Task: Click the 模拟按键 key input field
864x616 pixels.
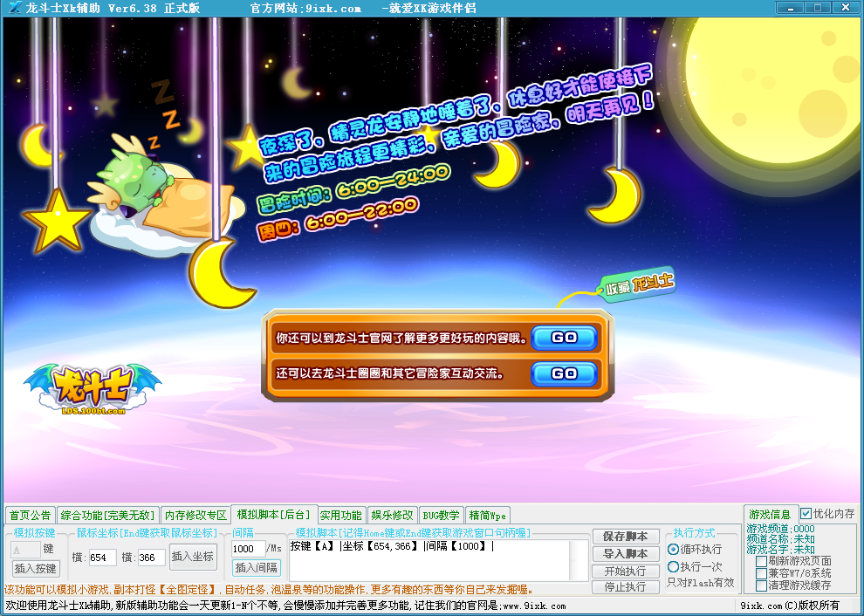Action: [25, 550]
